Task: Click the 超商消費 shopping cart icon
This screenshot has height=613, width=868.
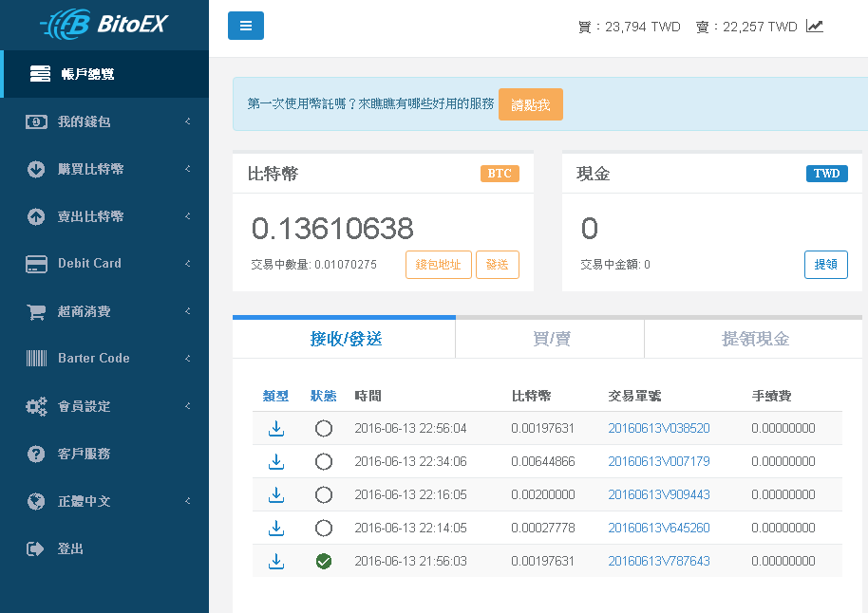Action: [x=36, y=311]
